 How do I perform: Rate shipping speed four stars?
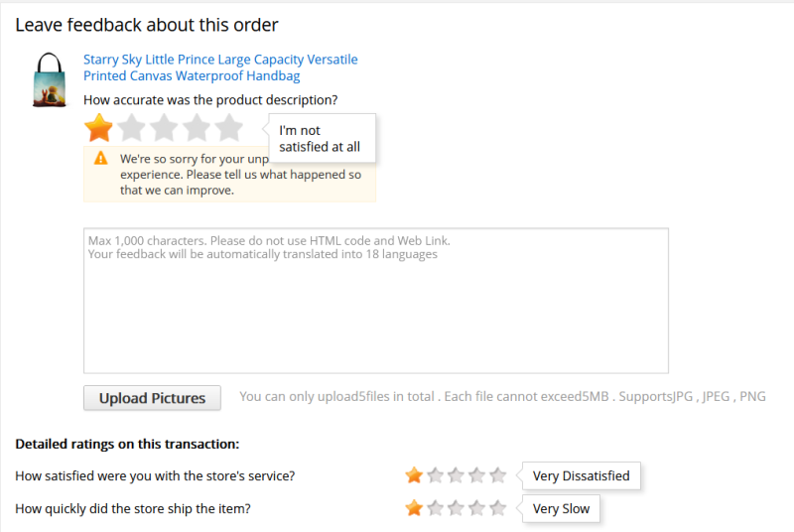[477, 508]
